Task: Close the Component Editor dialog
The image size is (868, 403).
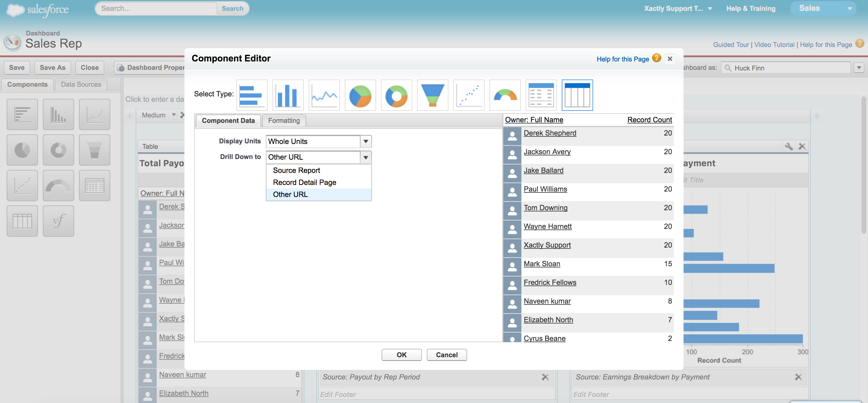Action: pos(670,59)
